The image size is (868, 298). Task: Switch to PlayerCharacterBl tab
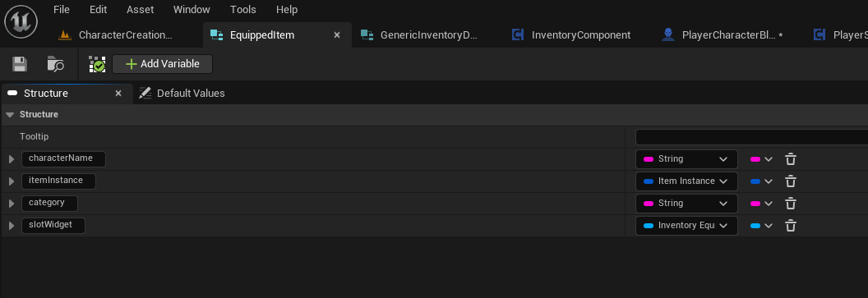coord(732,34)
